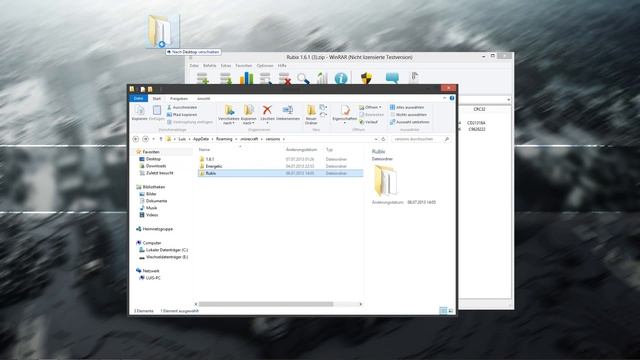The height and width of the screenshot is (360, 640).
Task: Click .minecraft in the address breadcrumb
Action: coord(249,139)
